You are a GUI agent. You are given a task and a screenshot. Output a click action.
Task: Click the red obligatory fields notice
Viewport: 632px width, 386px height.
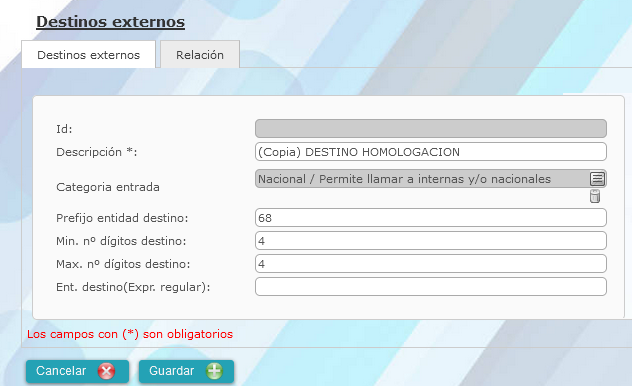(x=130, y=334)
